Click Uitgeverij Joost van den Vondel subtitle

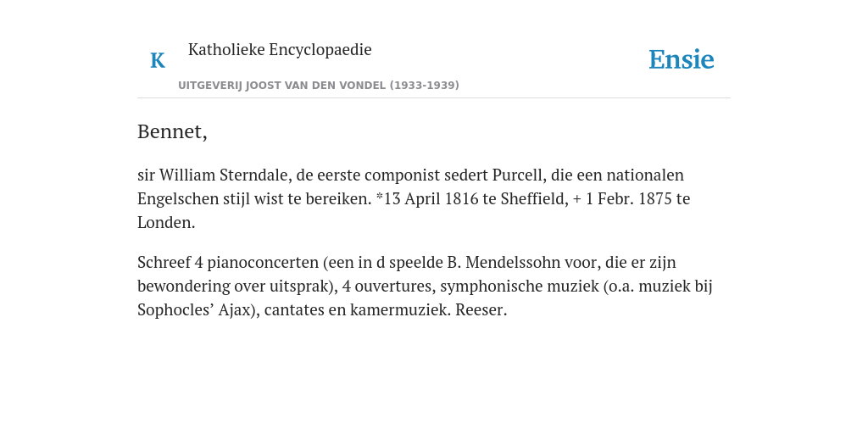(319, 86)
